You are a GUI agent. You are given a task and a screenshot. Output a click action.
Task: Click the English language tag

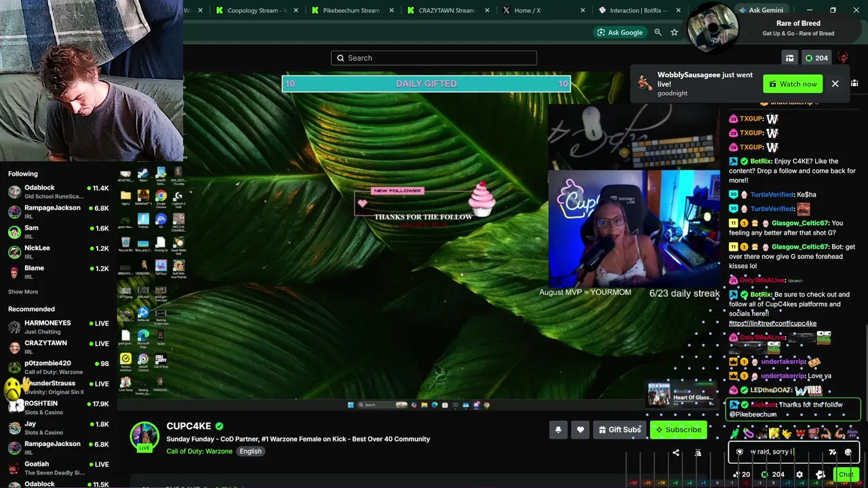click(250, 451)
